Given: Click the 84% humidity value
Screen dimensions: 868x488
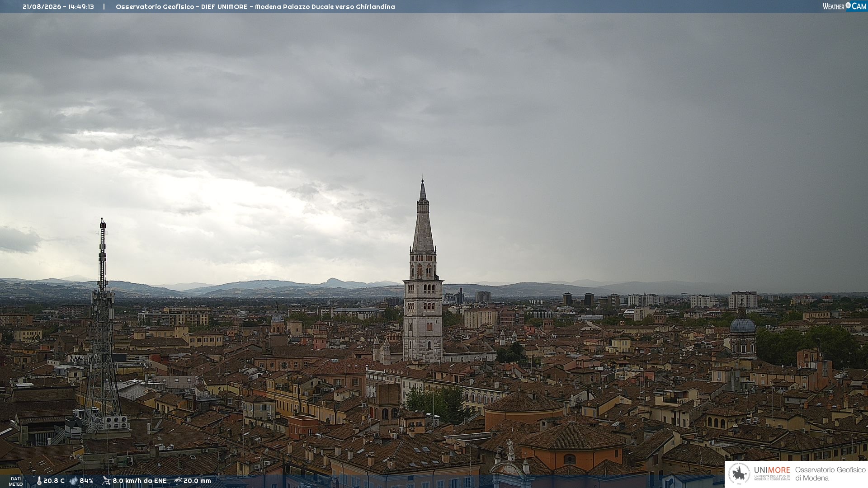Looking at the screenshot, I should point(86,481).
